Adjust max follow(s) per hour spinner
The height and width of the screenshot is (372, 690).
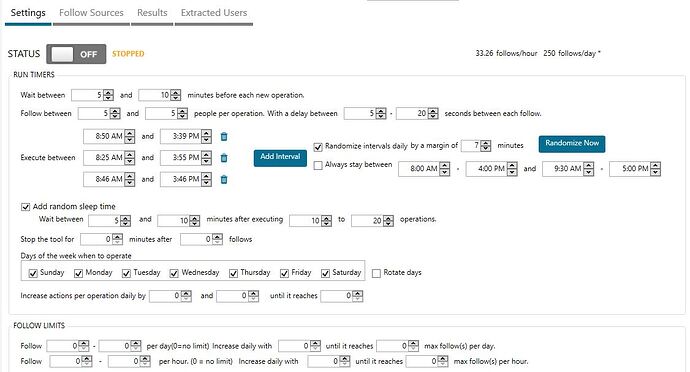427,361
